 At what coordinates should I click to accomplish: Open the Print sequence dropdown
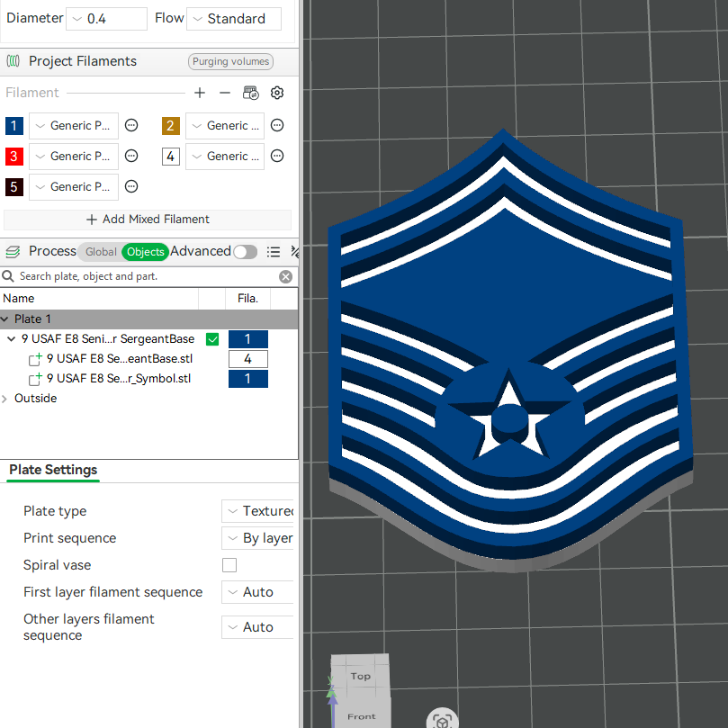257,538
